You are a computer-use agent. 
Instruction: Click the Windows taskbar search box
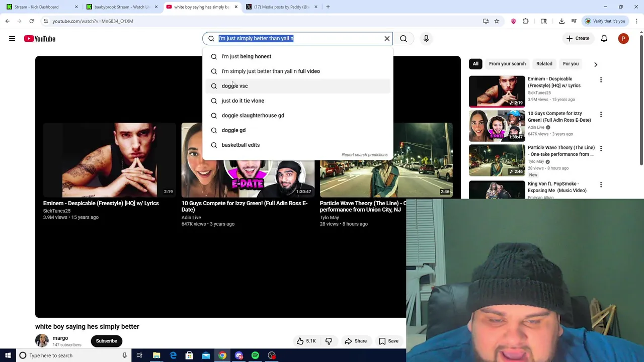point(74,355)
